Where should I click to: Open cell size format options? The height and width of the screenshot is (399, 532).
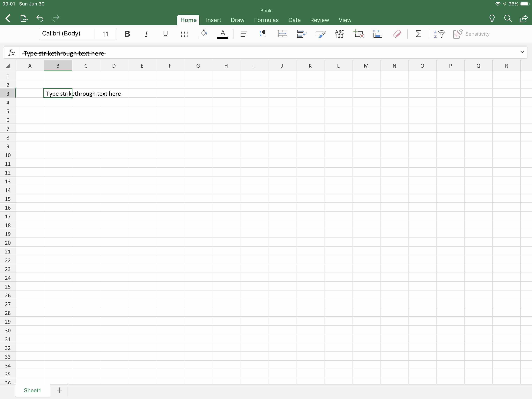(378, 34)
